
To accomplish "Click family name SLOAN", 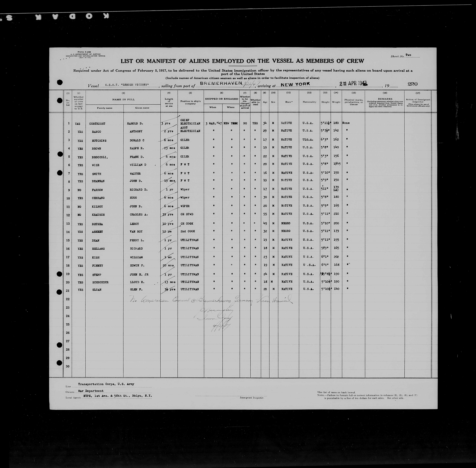I will click(96, 290).
